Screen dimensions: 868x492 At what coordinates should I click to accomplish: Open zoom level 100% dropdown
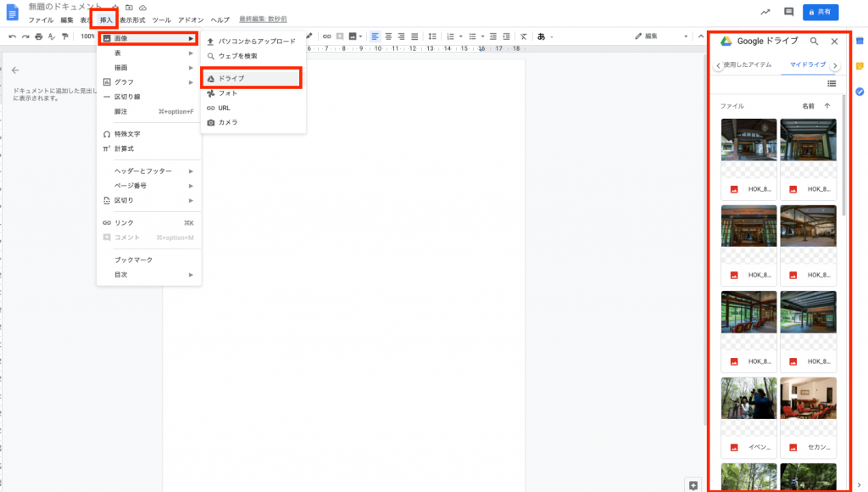(87, 36)
